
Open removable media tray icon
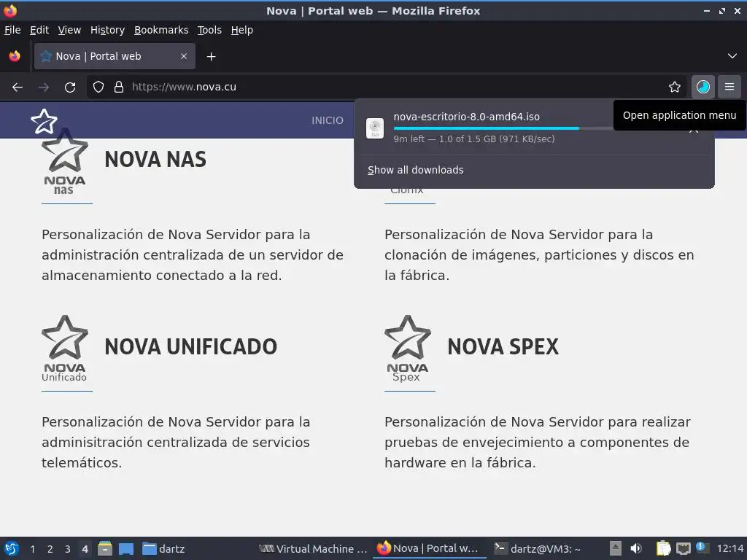616,548
